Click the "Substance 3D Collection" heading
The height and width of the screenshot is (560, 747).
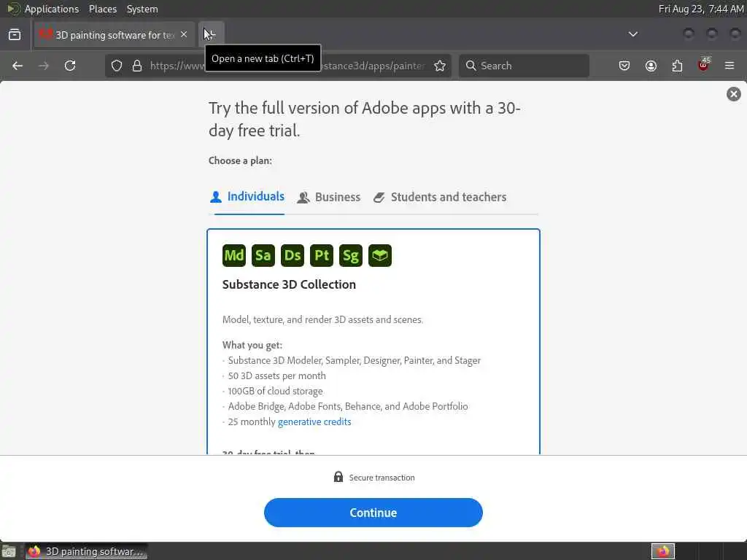click(289, 284)
